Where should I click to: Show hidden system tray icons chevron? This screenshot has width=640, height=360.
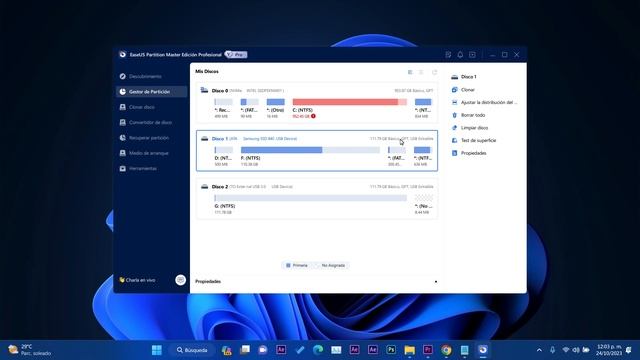(x=539, y=350)
